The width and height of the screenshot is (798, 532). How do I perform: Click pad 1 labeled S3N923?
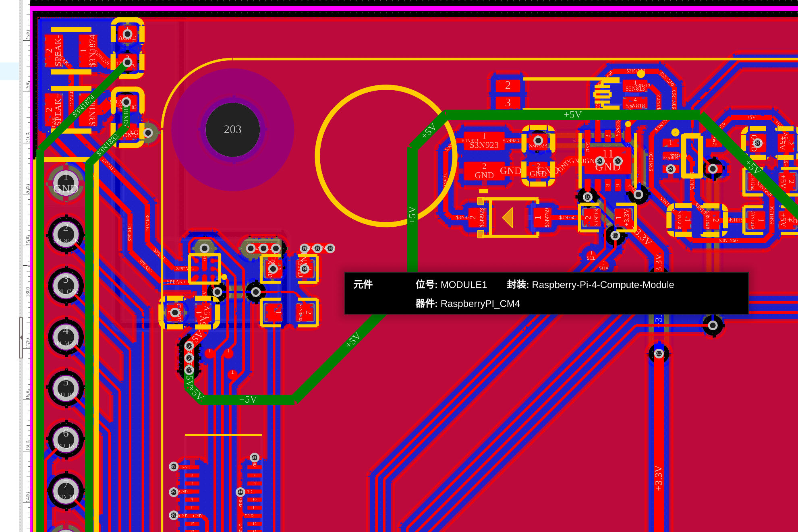pyautogui.click(x=484, y=141)
